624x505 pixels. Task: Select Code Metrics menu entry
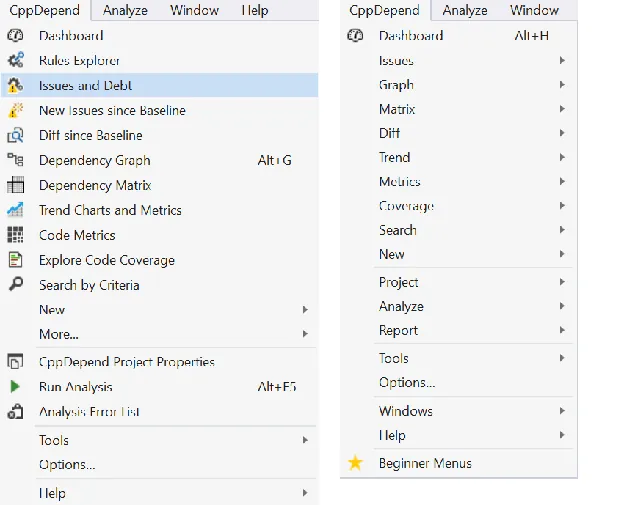pos(160,235)
